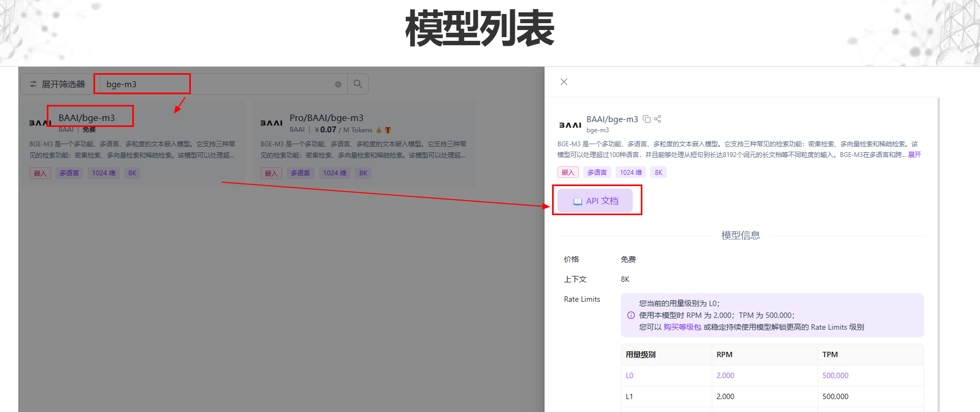Clear the bge-m3 search text
980x412 pixels.
pos(338,84)
